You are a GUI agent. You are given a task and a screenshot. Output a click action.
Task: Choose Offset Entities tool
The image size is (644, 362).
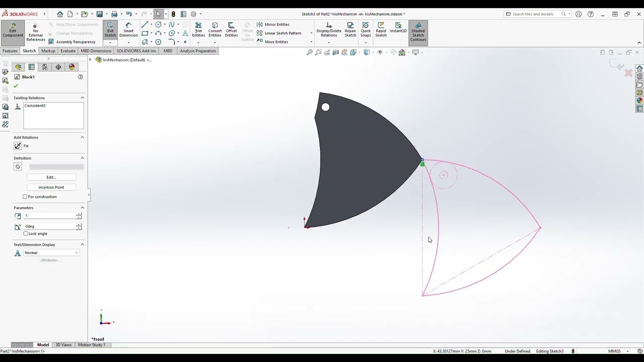pyautogui.click(x=231, y=30)
